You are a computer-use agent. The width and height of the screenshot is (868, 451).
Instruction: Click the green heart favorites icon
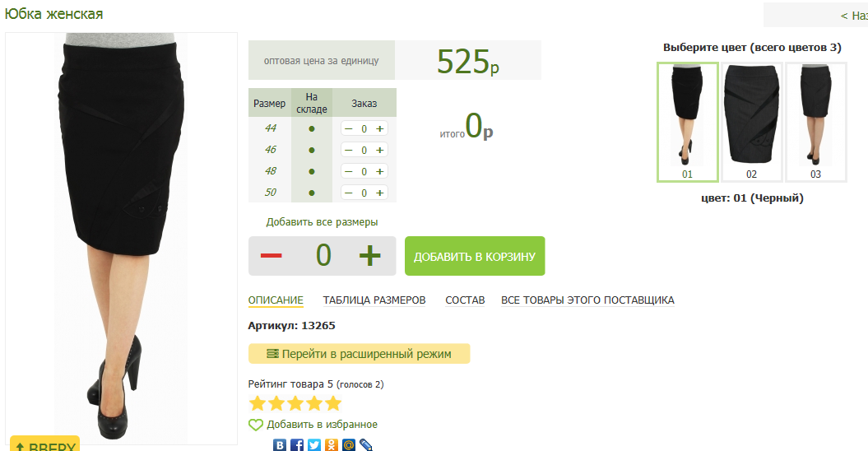click(x=256, y=425)
